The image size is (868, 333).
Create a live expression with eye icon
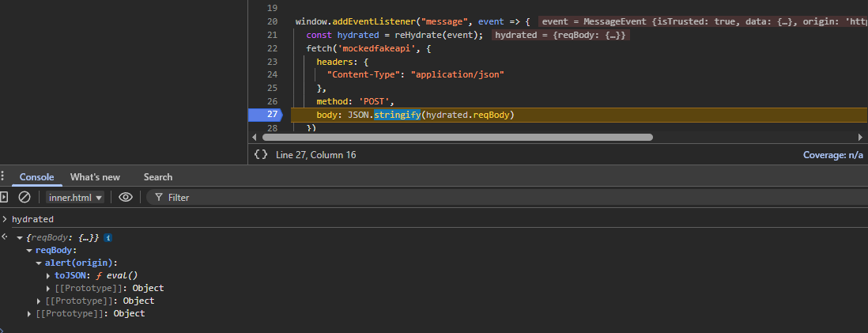tap(126, 197)
